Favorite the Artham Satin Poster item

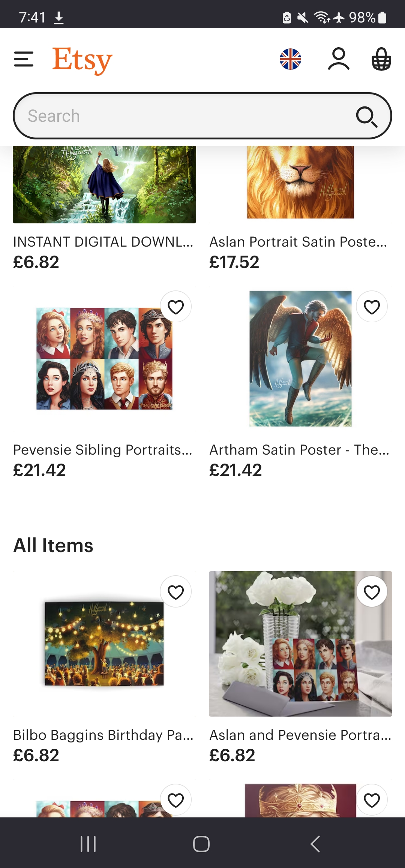372,307
